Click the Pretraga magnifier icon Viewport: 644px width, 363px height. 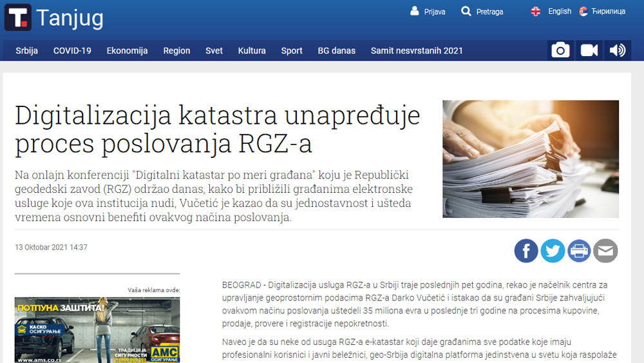[466, 11]
